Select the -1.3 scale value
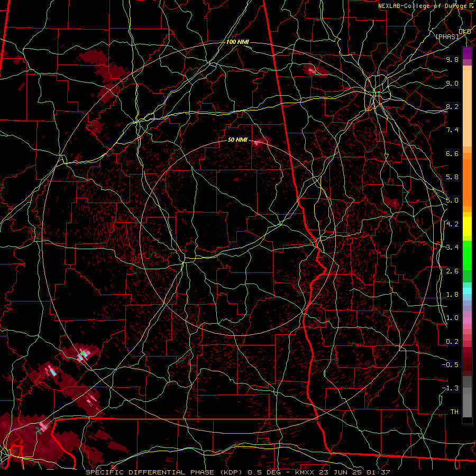476x476 pixels. [450, 388]
